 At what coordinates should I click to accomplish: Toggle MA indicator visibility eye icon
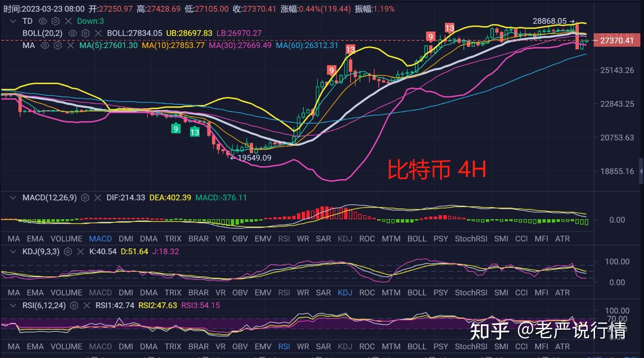pos(44,45)
